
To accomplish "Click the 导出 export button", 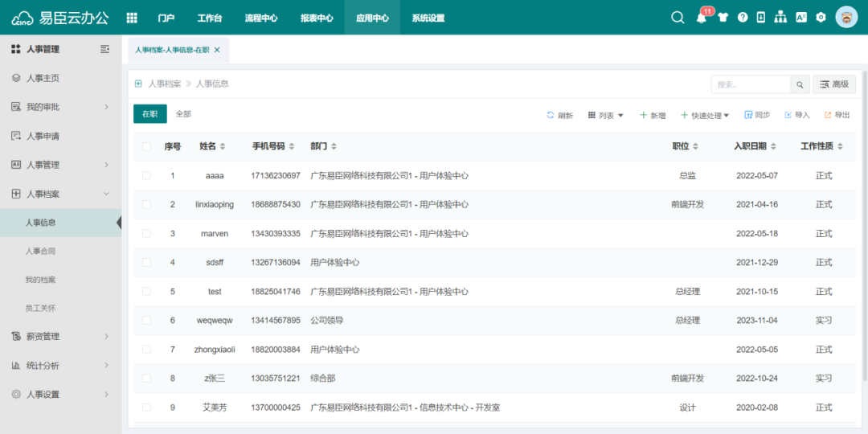I will (x=837, y=115).
